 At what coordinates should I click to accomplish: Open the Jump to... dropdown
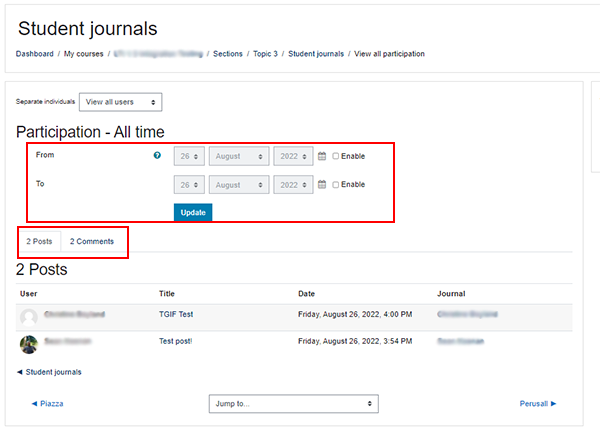(x=293, y=404)
